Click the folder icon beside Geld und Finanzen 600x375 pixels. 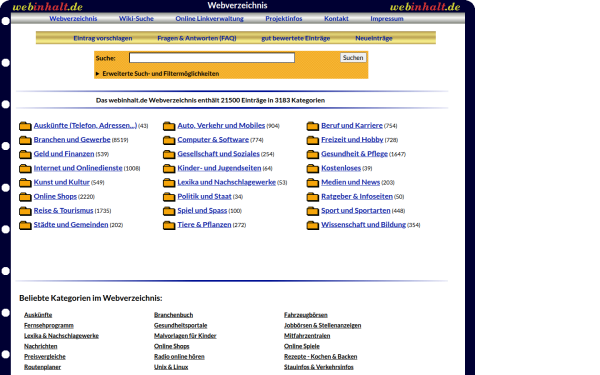[25, 154]
